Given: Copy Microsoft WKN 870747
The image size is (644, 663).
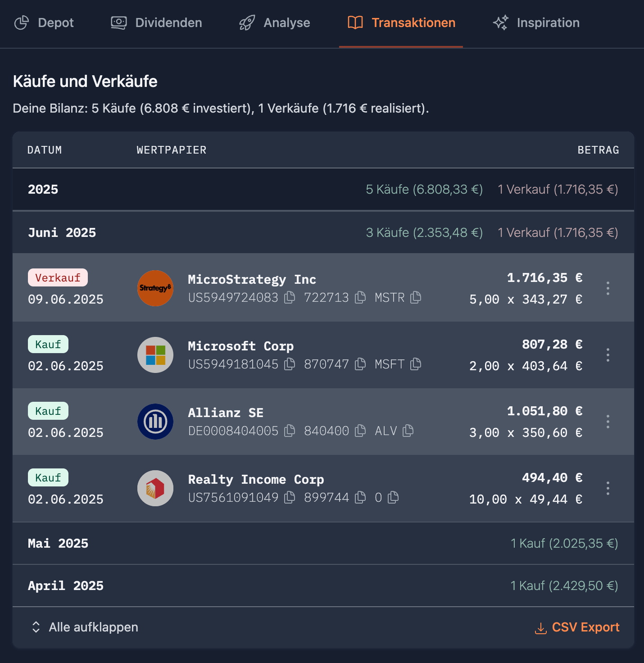Looking at the screenshot, I should click(x=360, y=364).
